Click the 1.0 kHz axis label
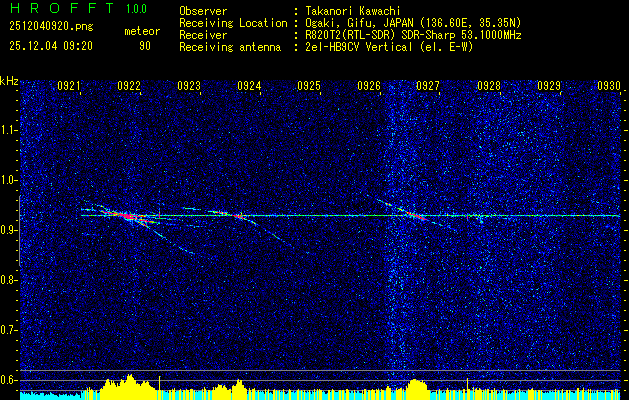Image resolution: width=629 pixels, height=400 pixels. coord(10,180)
